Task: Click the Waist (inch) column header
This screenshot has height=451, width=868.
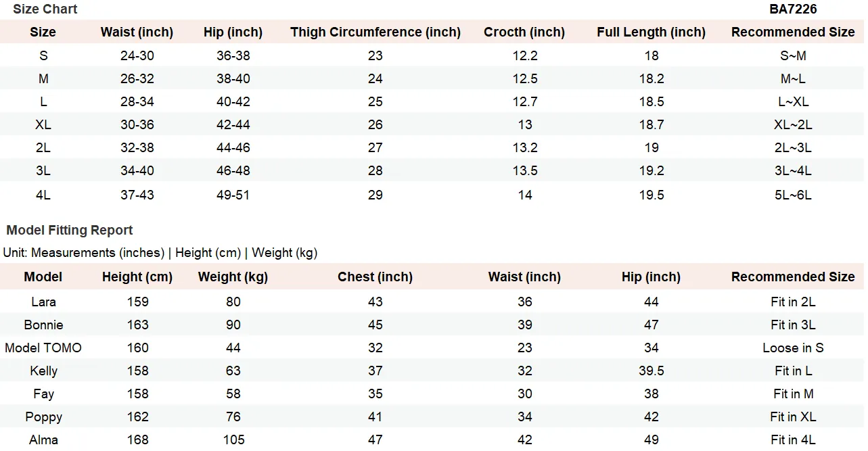Action: pos(137,32)
